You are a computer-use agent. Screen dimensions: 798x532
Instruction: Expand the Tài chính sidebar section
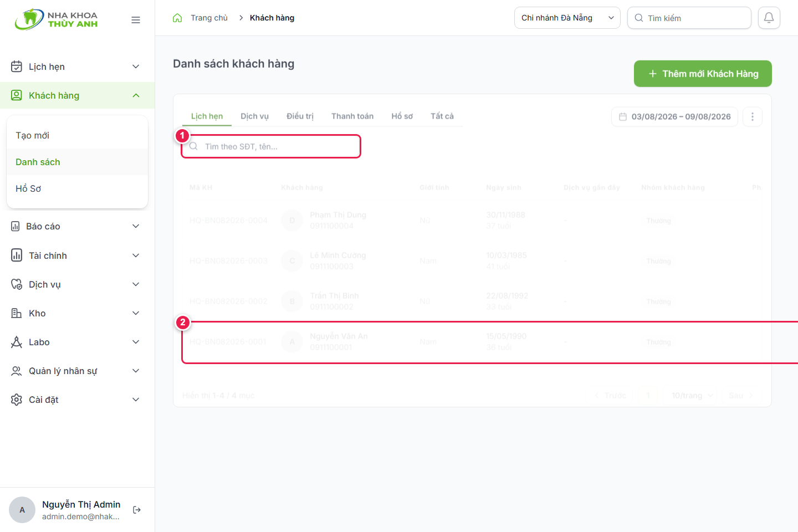136,255
